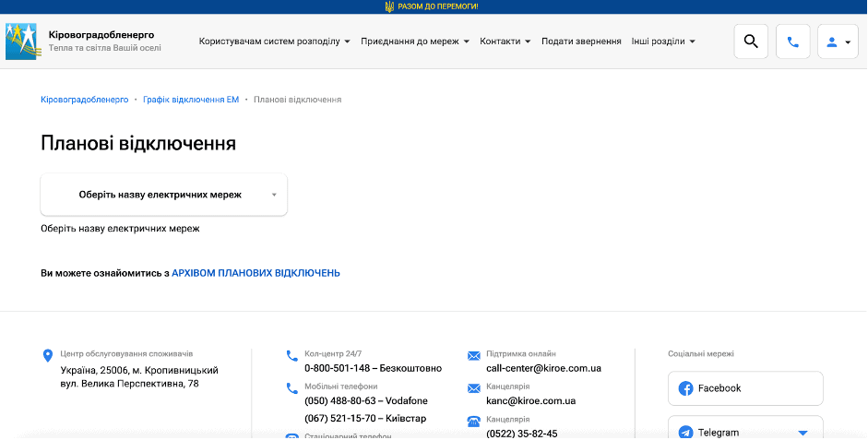Click the desk telephone icon beside (0522) 35-82-45
The image size is (868, 440).
coord(474,422)
